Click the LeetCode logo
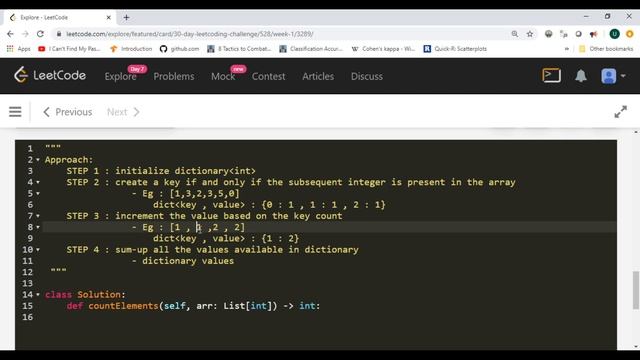 tap(50, 76)
